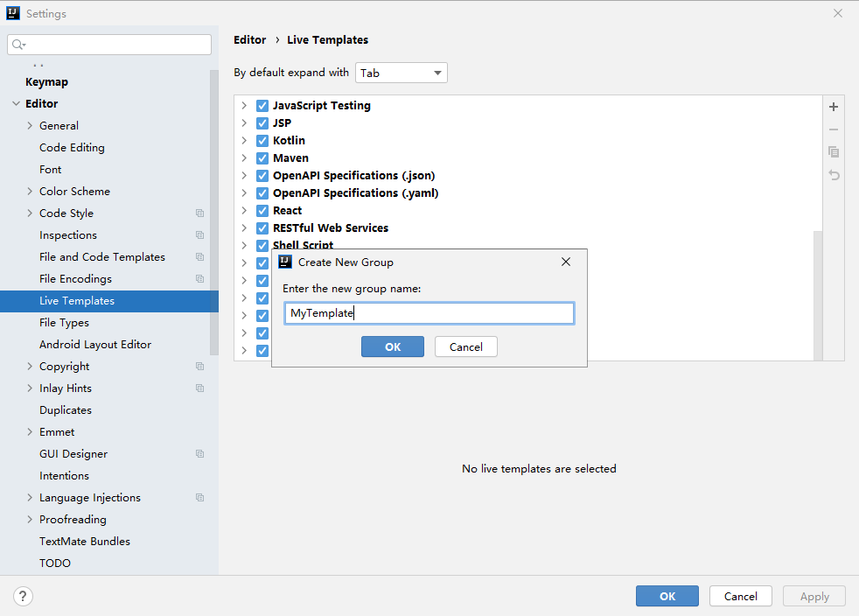
Task: Open the Keymap settings page
Action: pos(46,82)
